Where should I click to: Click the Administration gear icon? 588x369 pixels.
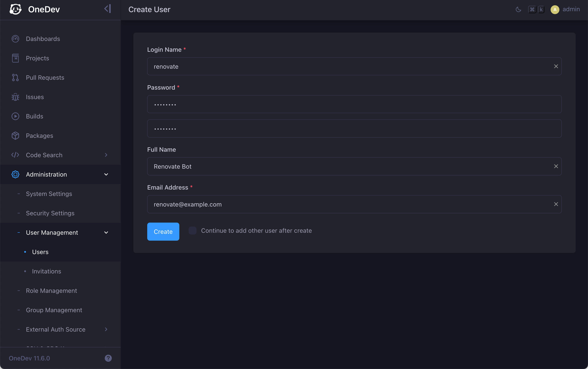tap(15, 174)
